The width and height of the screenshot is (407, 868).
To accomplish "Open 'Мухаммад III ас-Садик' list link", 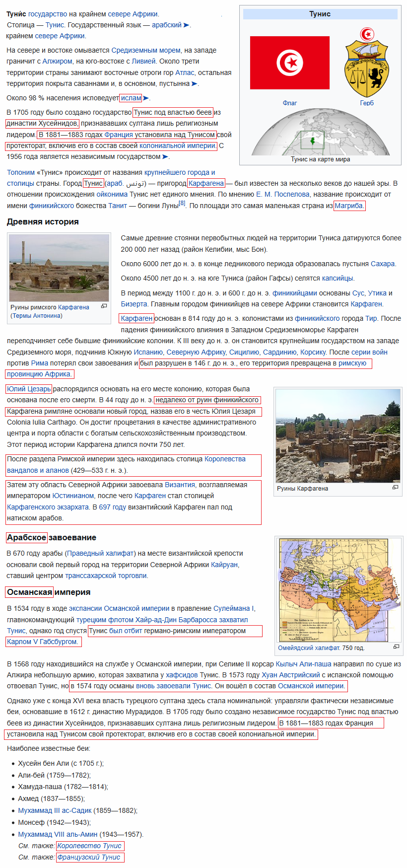I will coord(55,810).
